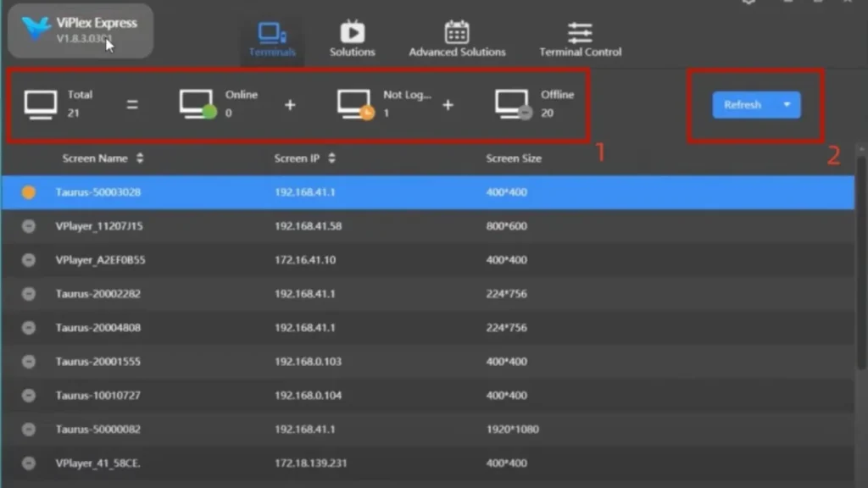Sort by Screen Name column arrows
This screenshot has width=868, height=488.
(x=140, y=158)
